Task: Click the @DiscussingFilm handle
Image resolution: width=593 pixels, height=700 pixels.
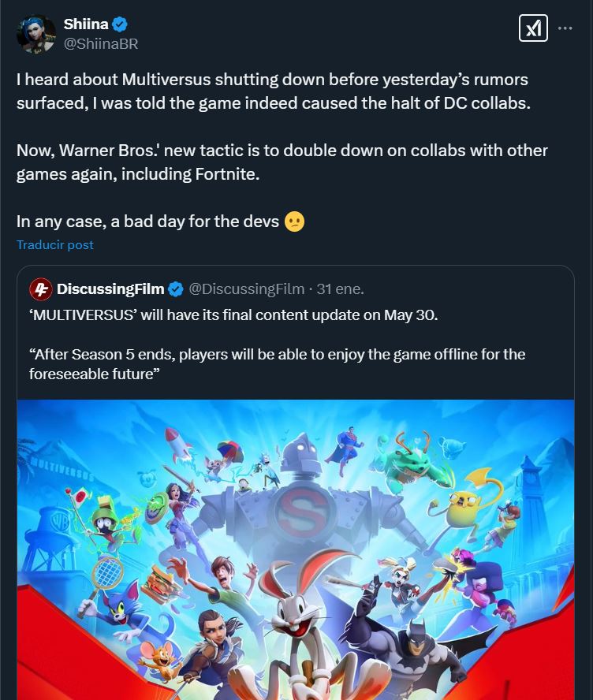Action: pos(246,289)
